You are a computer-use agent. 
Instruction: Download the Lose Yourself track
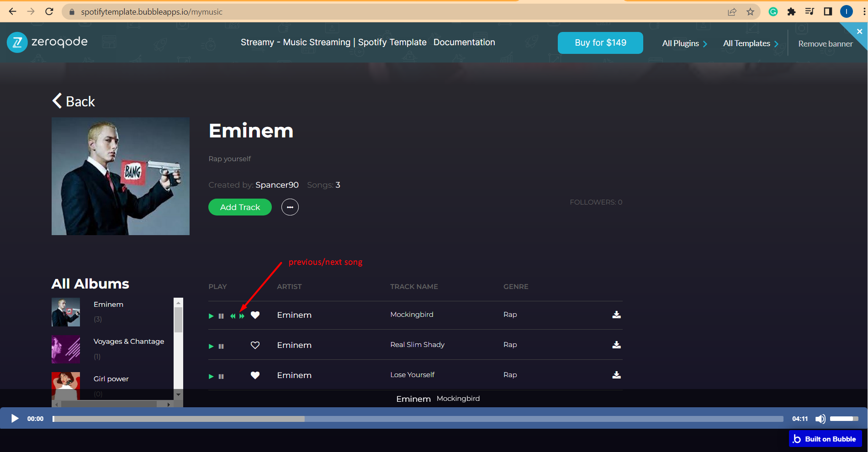(616, 375)
